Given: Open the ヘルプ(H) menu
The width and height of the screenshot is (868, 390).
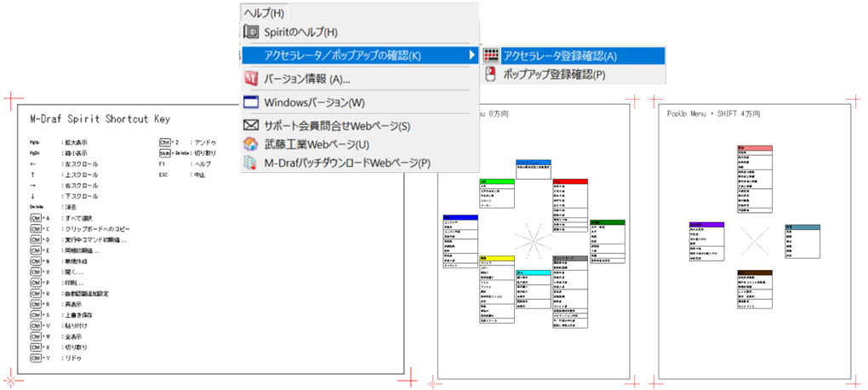Looking at the screenshot, I should point(264,12).
